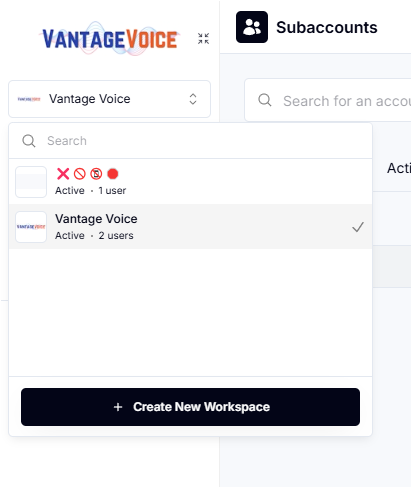
Task: Click the prohibited sign icon in the workspace name
Action: point(80,174)
